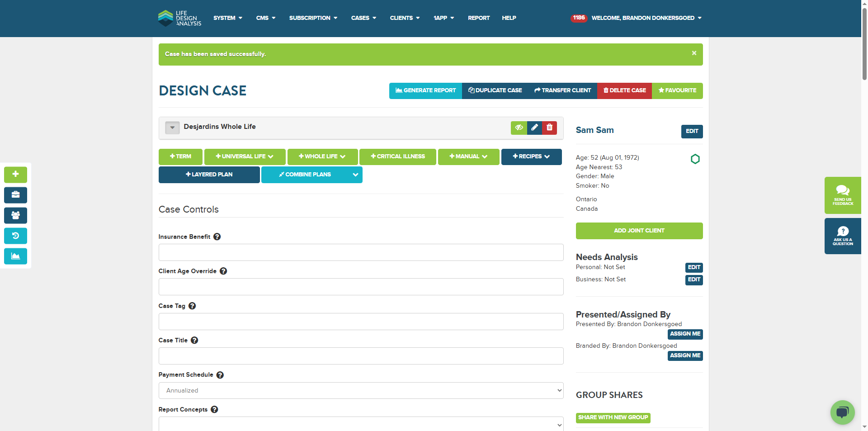Click the green plus icon in left sidebar
Image resolution: width=868 pixels, height=431 pixels.
(x=15, y=175)
